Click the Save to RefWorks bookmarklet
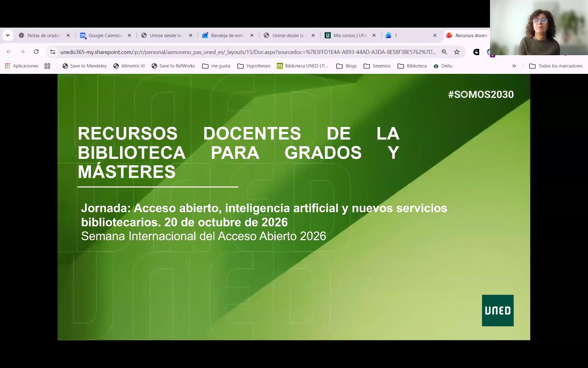 [x=173, y=66]
